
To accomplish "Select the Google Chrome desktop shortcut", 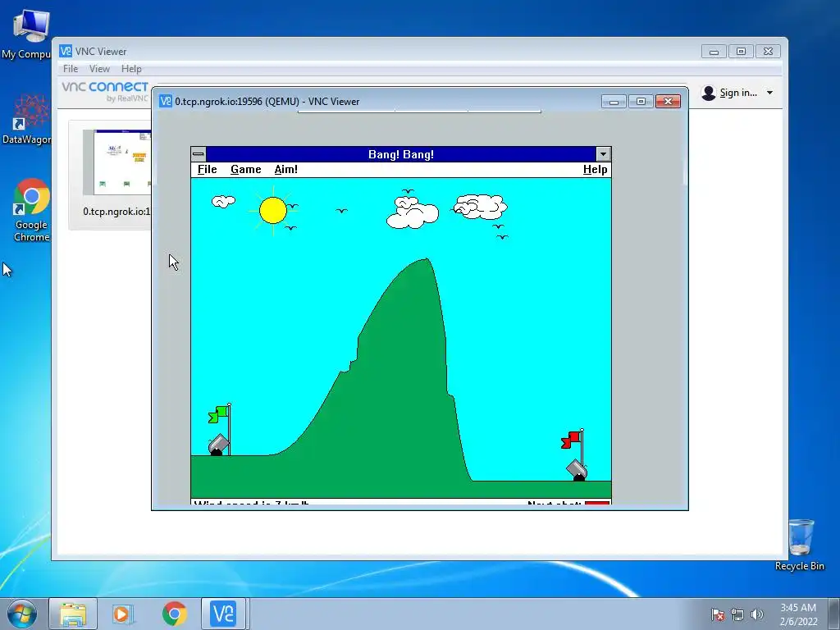I will click(31, 210).
